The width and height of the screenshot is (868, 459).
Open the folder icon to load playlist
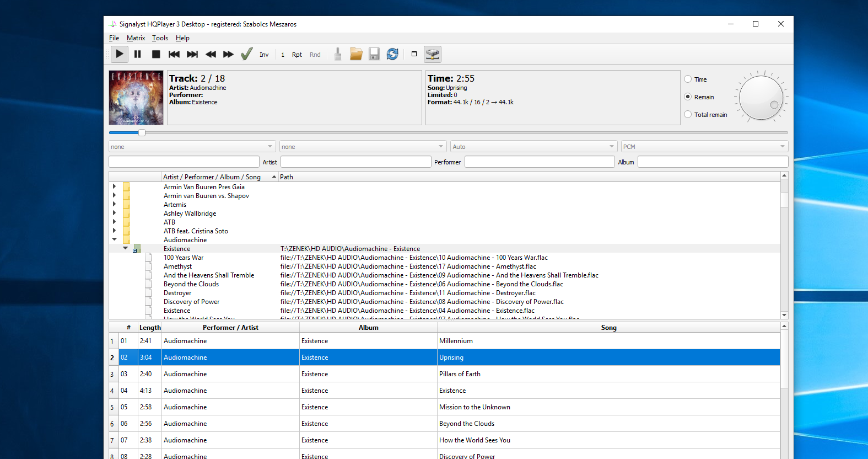(x=356, y=54)
